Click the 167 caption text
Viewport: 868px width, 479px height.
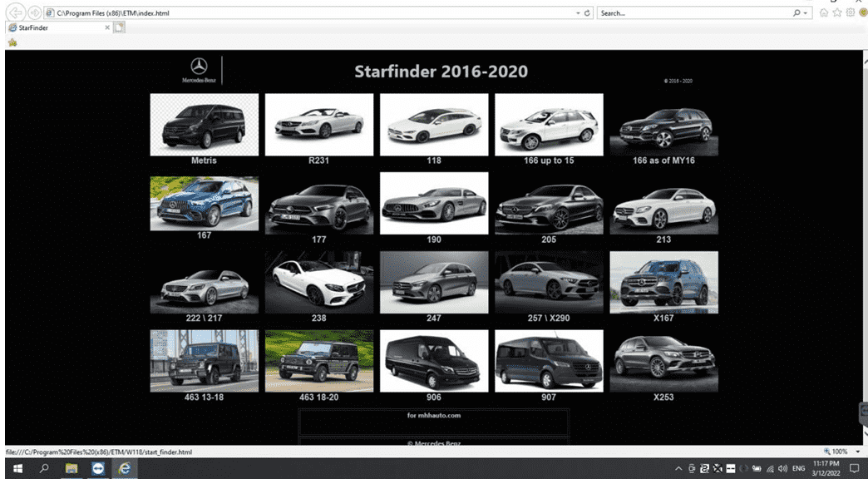[x=205, y=235]
